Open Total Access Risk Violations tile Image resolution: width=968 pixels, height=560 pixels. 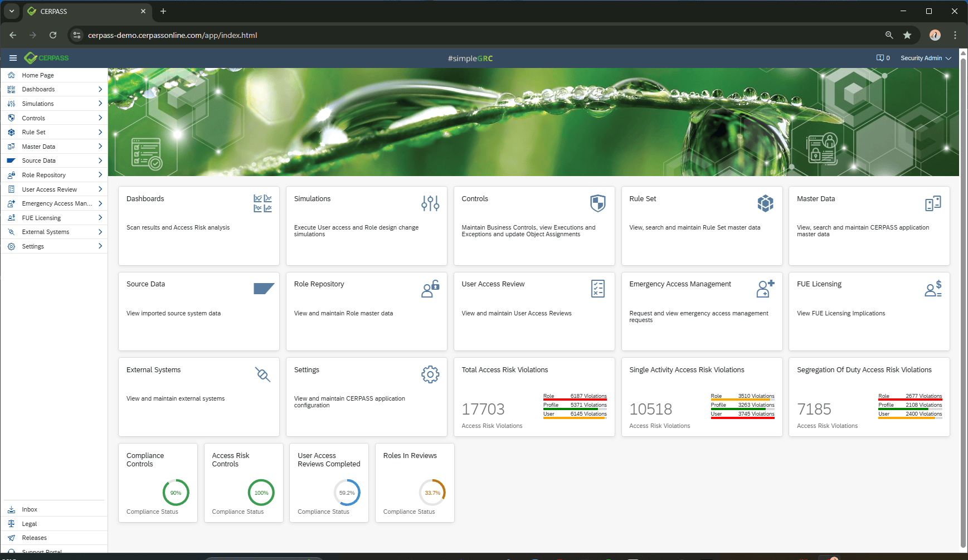tap(534, 397)
